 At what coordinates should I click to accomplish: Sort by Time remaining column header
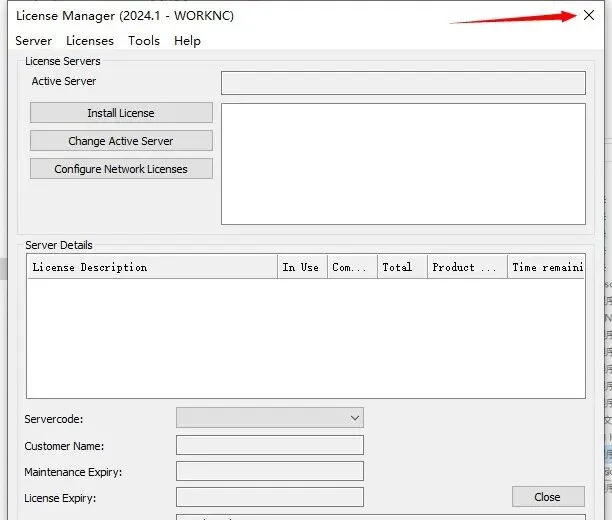[546, 267]
